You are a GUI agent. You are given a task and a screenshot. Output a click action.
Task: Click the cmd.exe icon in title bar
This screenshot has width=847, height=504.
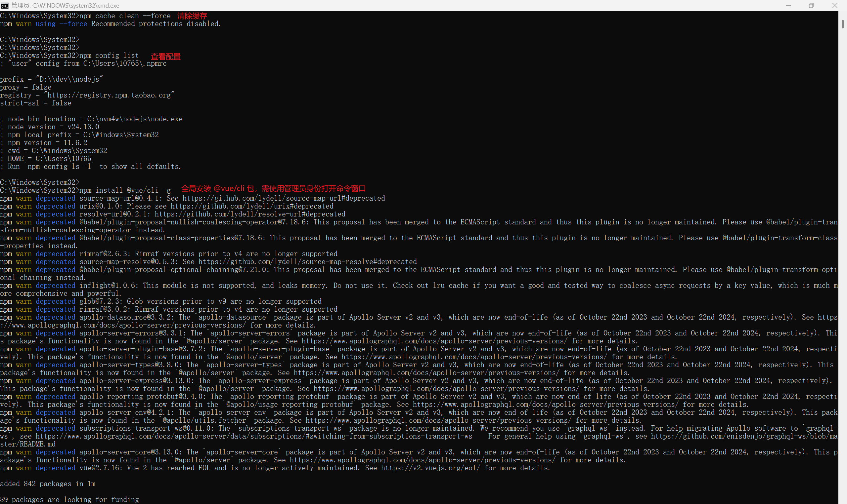[x=4, y=5]
